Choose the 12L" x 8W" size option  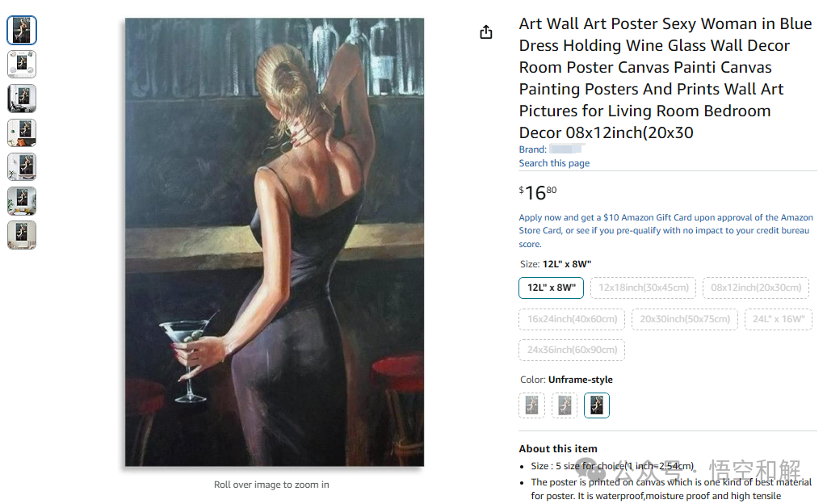[551, 288]
